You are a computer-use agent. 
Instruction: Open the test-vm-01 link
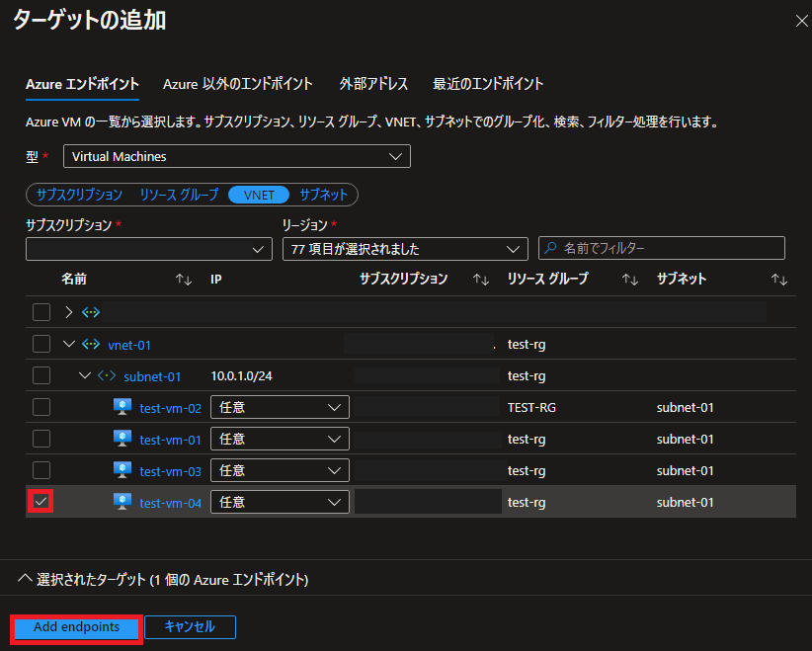coord(170,440)
